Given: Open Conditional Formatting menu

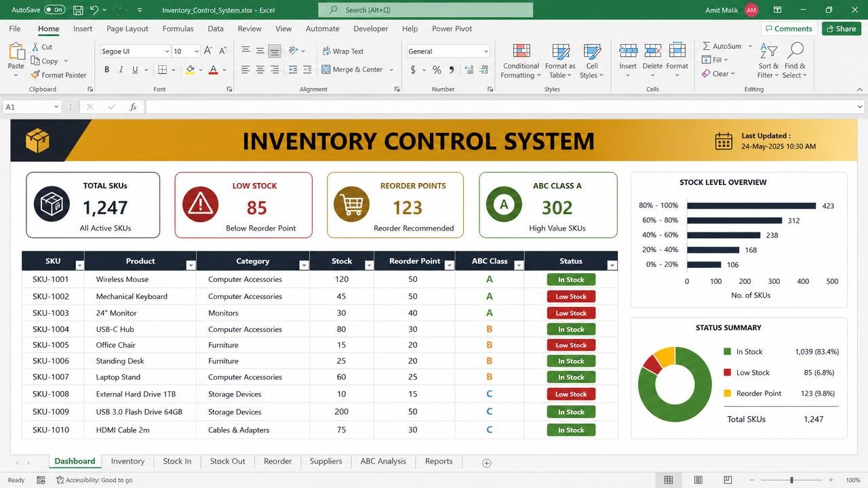Looking at the screenshot, I should [521, 61].
